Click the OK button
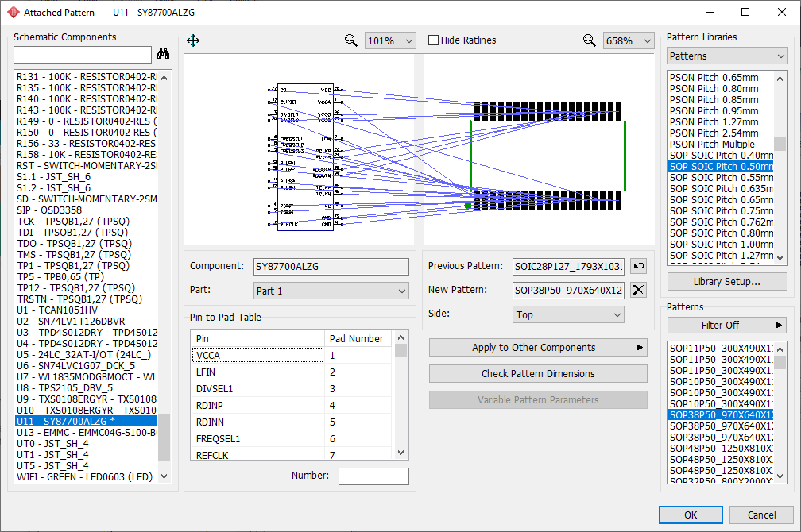The width and height of the screenshot is (801, 532). (691, 515)
